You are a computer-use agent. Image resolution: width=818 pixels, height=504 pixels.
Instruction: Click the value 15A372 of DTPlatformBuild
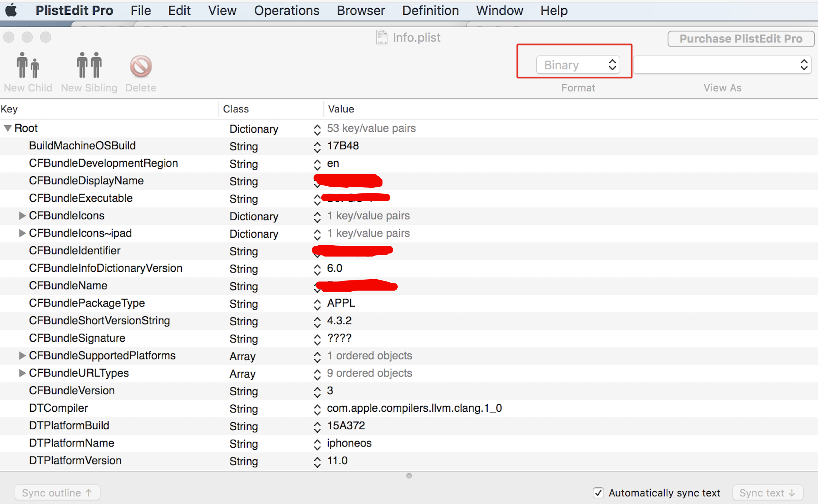click(346, 425)
